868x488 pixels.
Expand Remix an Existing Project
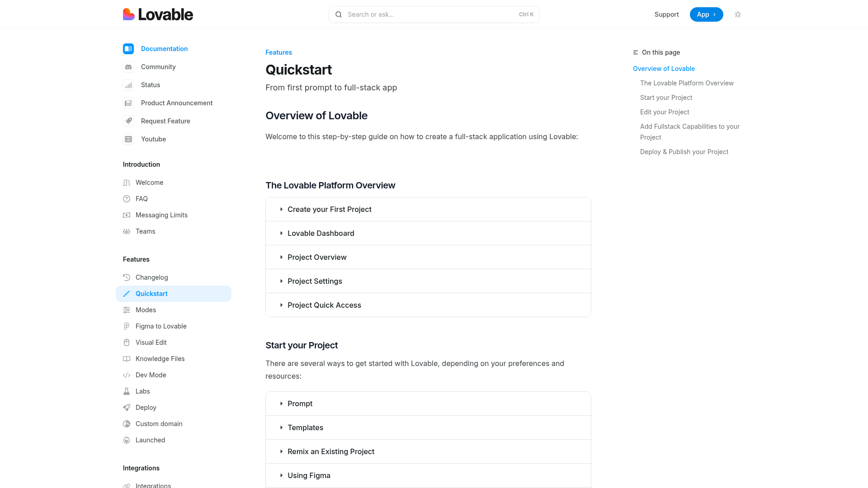(428, 451)
